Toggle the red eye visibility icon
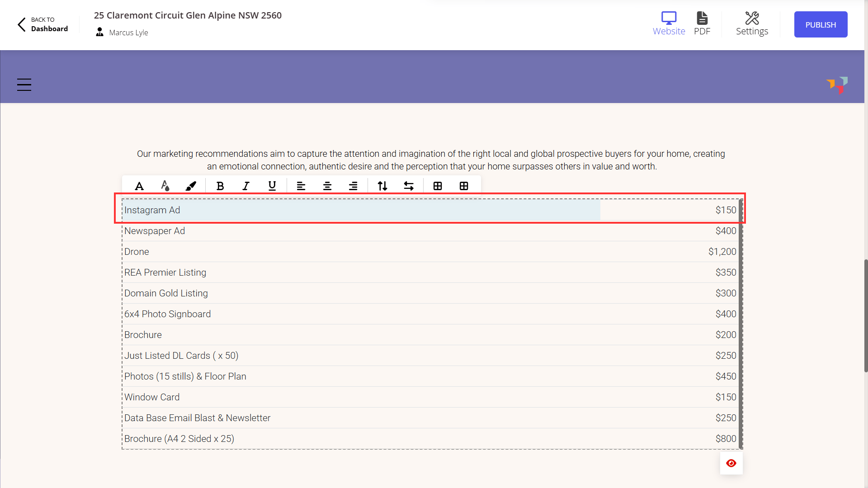Image resolution: width=868 pixels, height=488 pixels. point(731,463)
